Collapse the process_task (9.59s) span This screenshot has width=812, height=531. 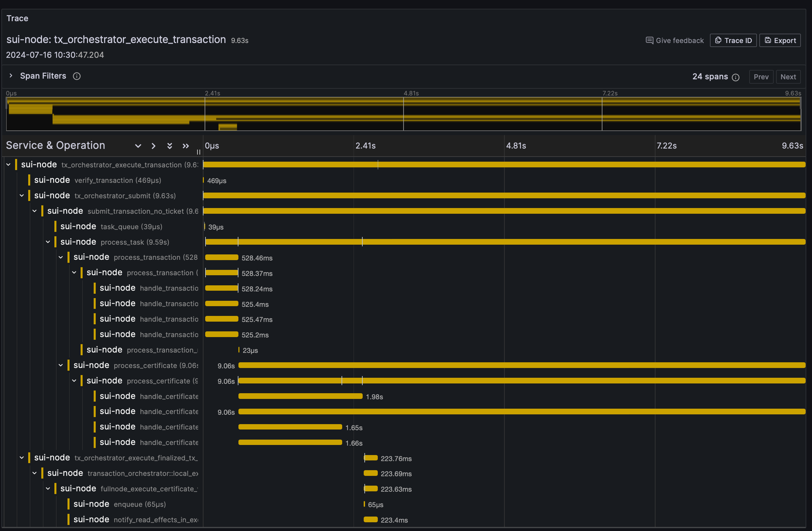point(48,242)
